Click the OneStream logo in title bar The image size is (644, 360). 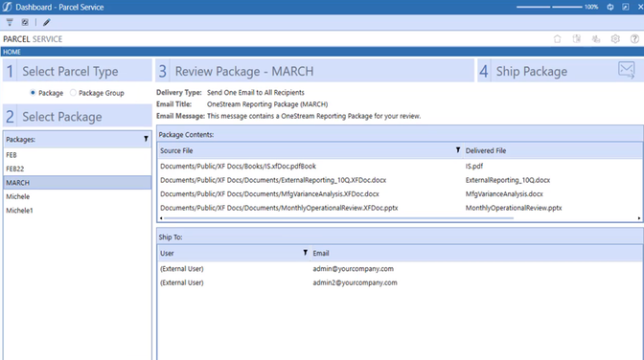(x=7, y=7)
